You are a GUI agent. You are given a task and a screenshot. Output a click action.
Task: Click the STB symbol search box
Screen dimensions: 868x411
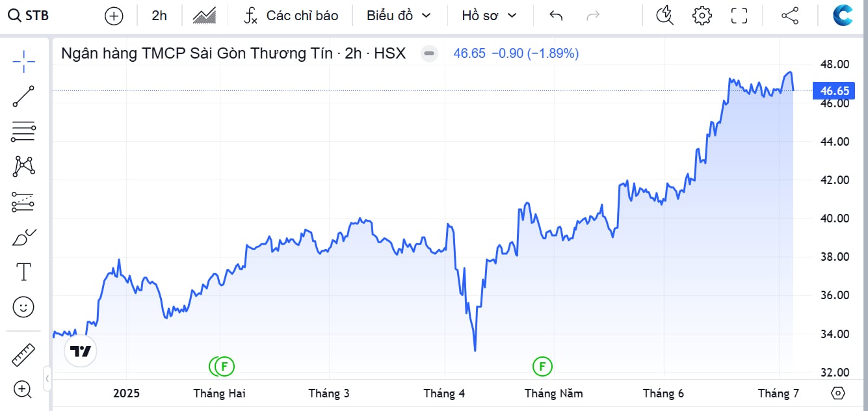29,16
